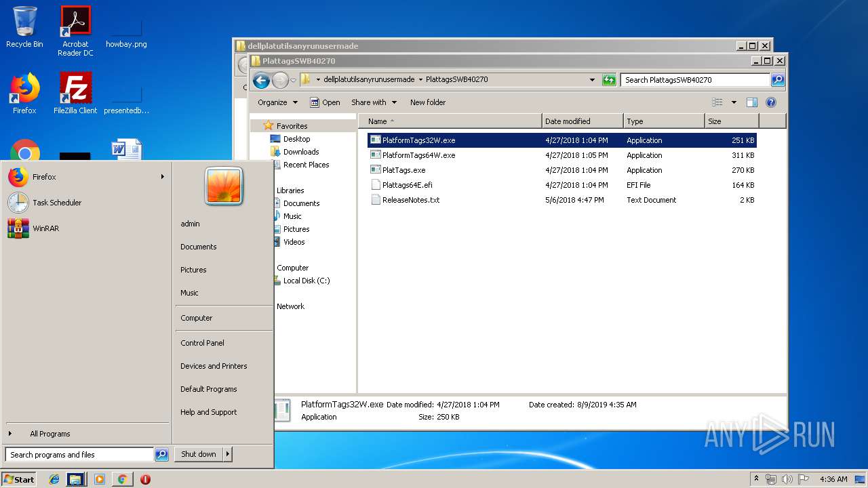Open Organize dropdown menu
The height and width of the screenshot is (488, 868).
click(x=277, y=102)
